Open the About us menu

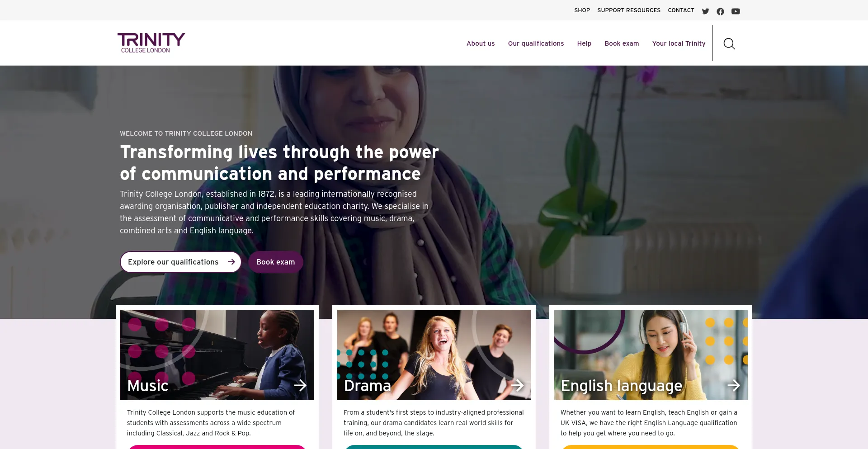(481, 43)
